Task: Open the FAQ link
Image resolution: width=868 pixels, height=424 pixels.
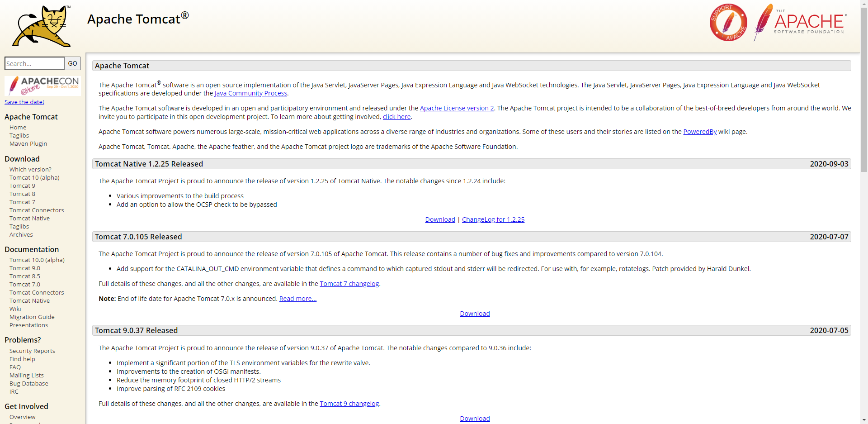Action: coord(15,367)
